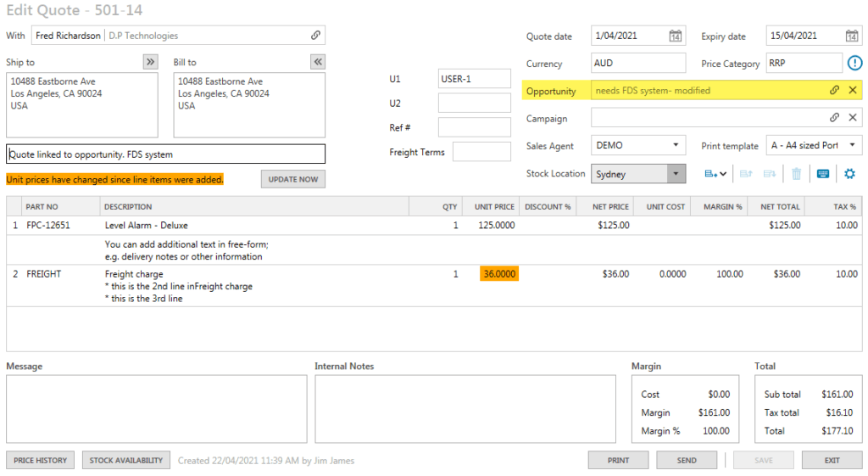The height and width of the screenshot is (476, 868).
Task: Click the Campaign link icon
Action: point(834,117)
